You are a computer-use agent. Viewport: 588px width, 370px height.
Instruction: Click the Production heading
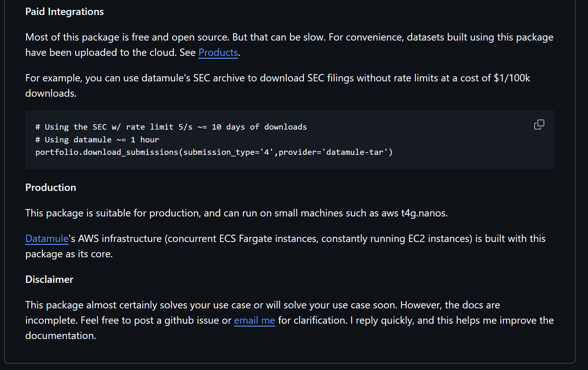[x=50, y=187]
